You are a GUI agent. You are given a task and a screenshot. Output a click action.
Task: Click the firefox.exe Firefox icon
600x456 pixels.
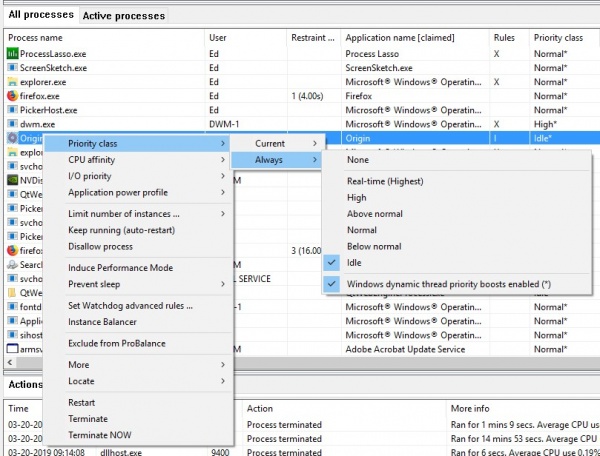[x=12, y=96]
